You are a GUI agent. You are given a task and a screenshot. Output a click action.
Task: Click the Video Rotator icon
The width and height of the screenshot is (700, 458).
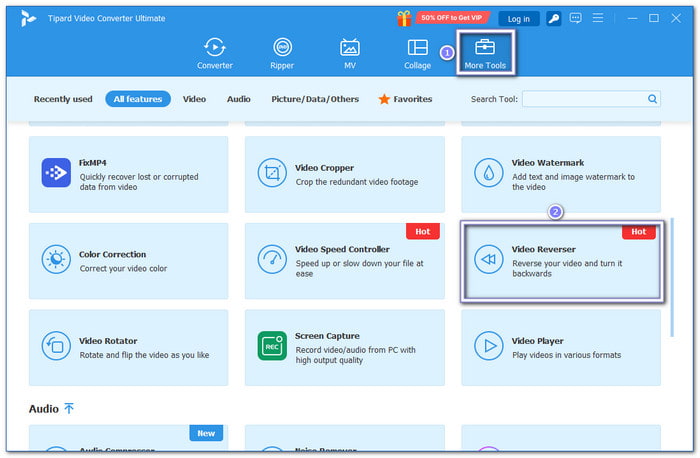pyautogui.click(x=56, y=346)
